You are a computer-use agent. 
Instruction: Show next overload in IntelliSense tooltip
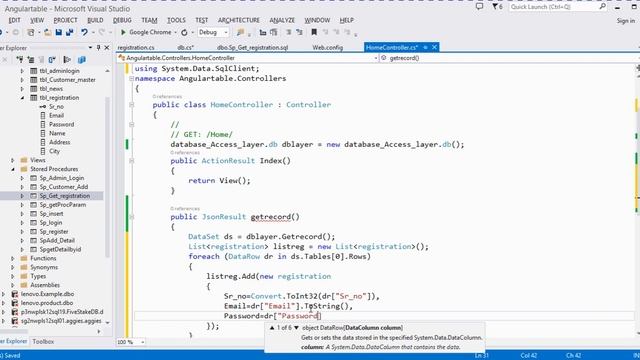pyautogui.click(x=296, y=328)
